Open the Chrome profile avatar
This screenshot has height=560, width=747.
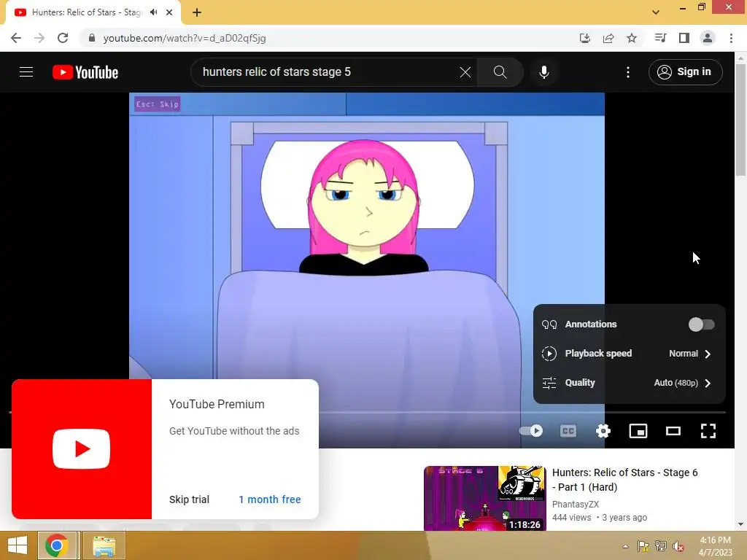coord(708,38)
